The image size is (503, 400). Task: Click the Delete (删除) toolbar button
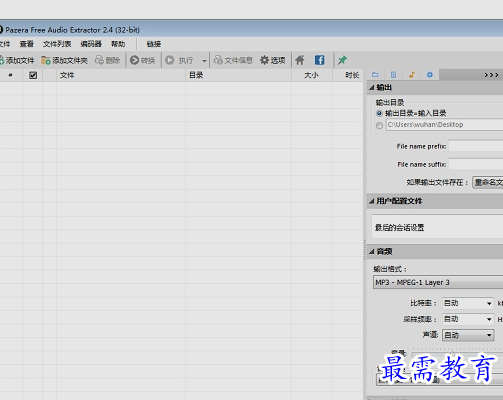(x=107, y=60)
